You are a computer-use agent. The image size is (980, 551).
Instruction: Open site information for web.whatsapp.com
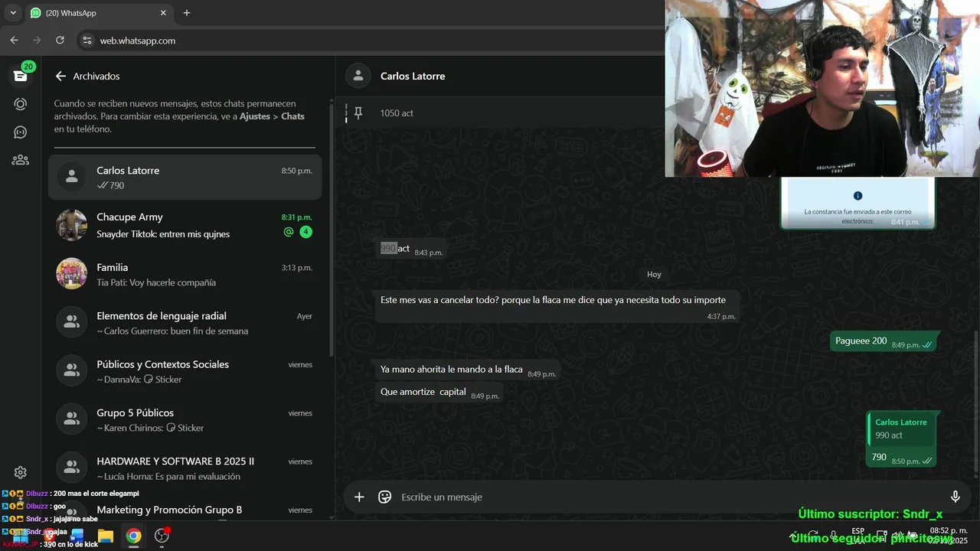point(87,41)
